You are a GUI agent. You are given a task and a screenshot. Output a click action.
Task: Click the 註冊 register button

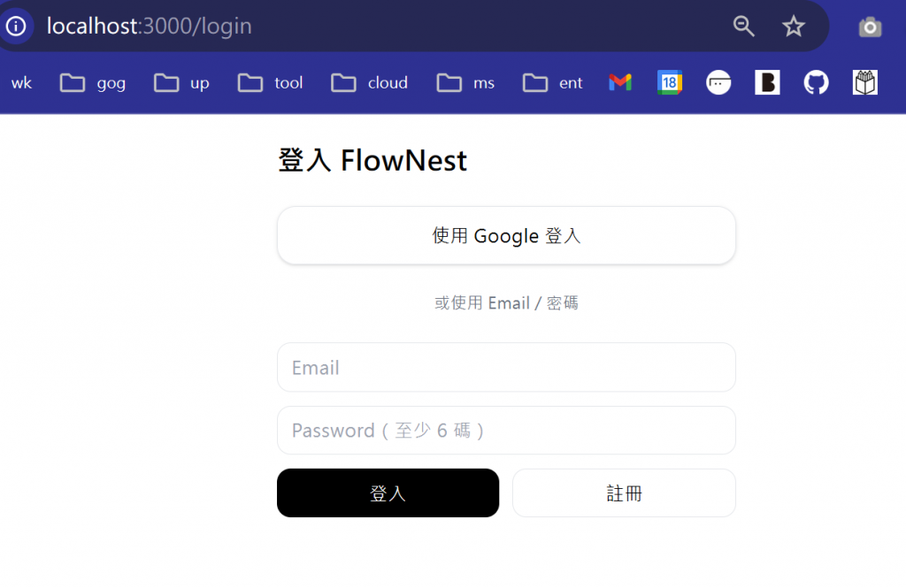[624, 493]
